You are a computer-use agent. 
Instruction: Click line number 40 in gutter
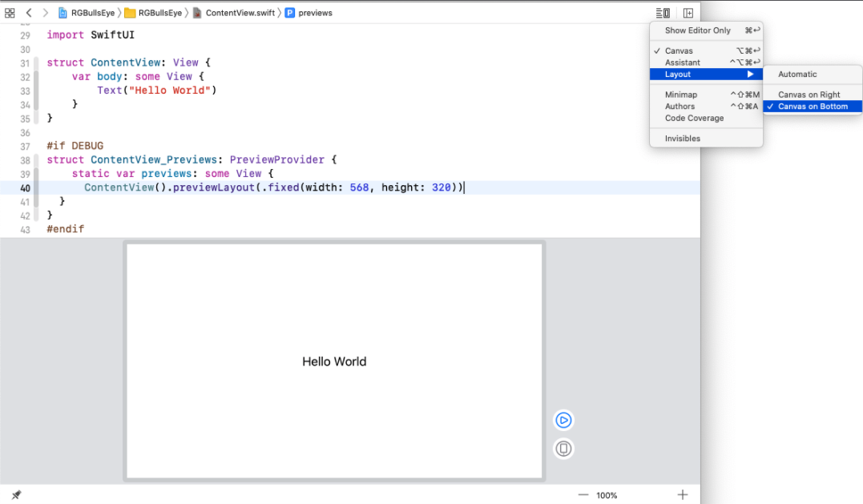pyautogui.click(x=25, y=188)
